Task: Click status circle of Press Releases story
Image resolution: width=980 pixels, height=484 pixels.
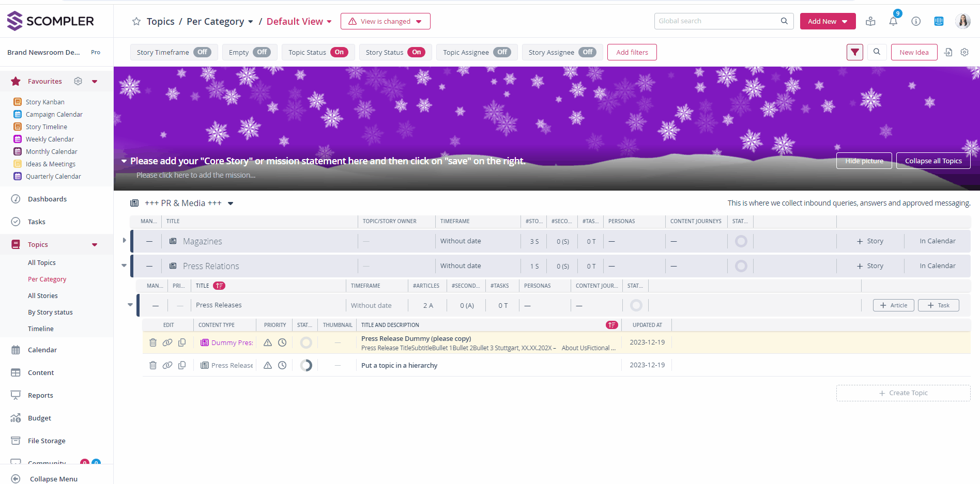Action: click(636, 305)
